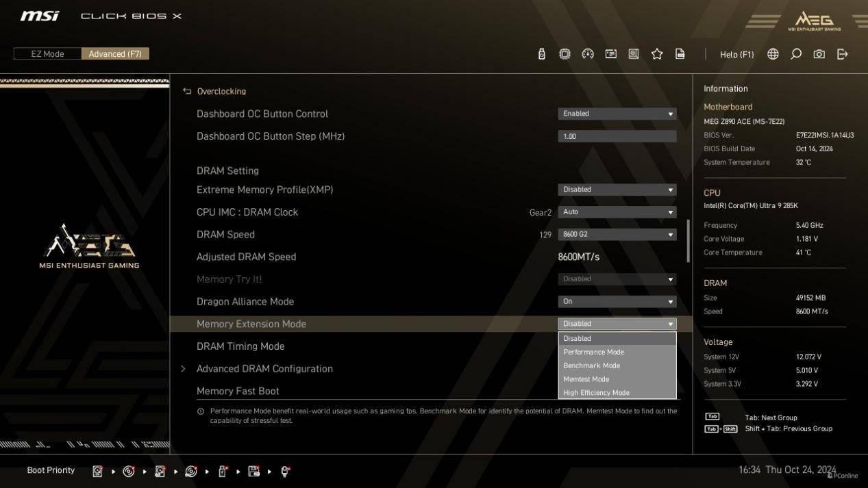Switch to EZ Mode

47,54
